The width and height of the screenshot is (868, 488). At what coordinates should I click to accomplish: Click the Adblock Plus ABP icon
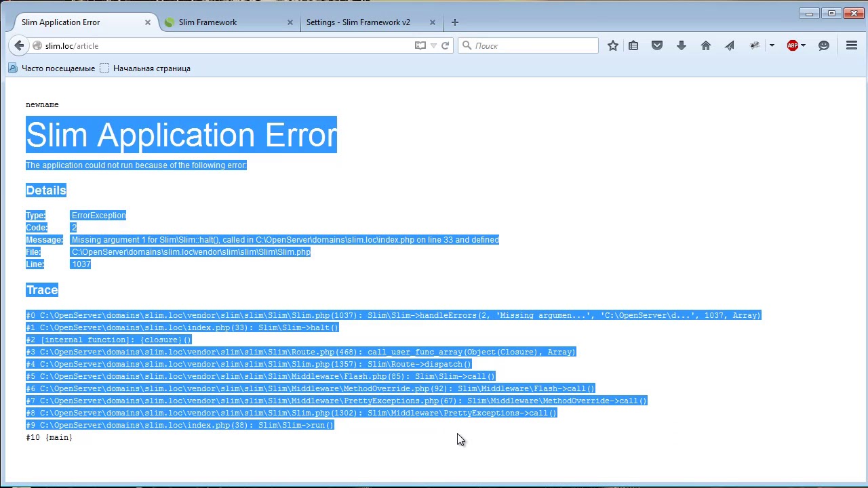coord(793,45)
